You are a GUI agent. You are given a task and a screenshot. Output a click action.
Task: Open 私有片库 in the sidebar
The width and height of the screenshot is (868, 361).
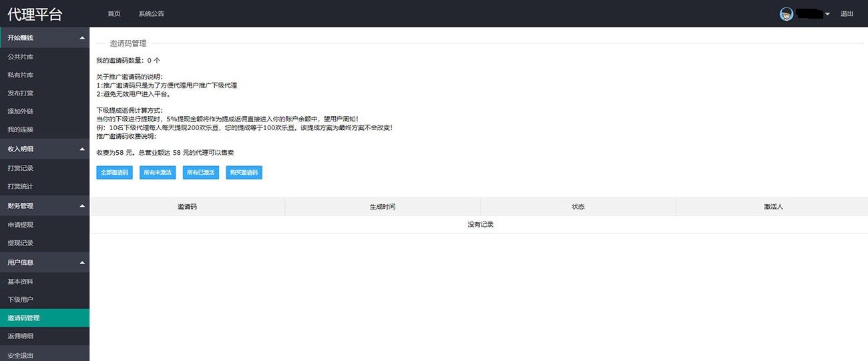[x=45, y=75]
